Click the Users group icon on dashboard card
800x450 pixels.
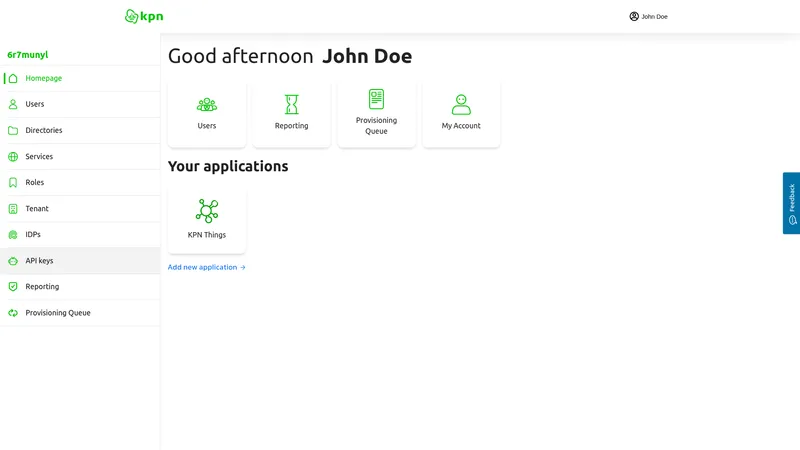tap(207, 105)
